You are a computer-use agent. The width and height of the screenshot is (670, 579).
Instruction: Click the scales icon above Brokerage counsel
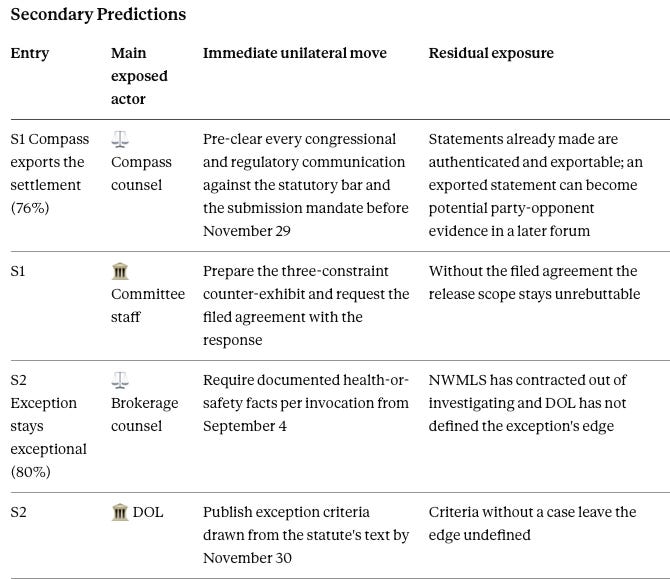click(120, 380)
